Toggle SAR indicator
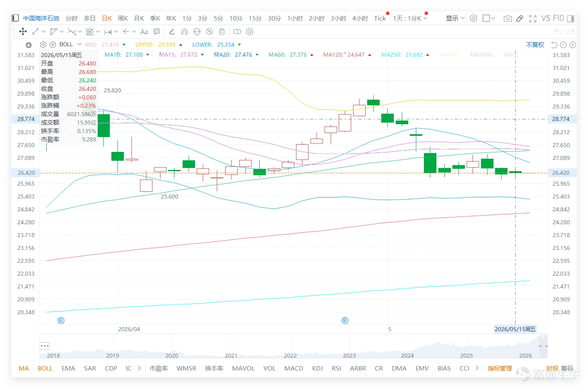 (x=90, y=368)
